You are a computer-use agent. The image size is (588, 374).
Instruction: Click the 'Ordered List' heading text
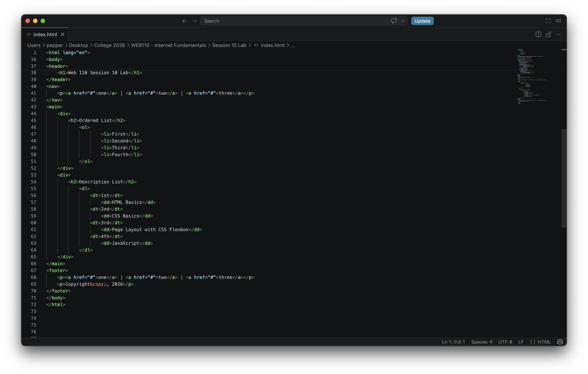95,120
